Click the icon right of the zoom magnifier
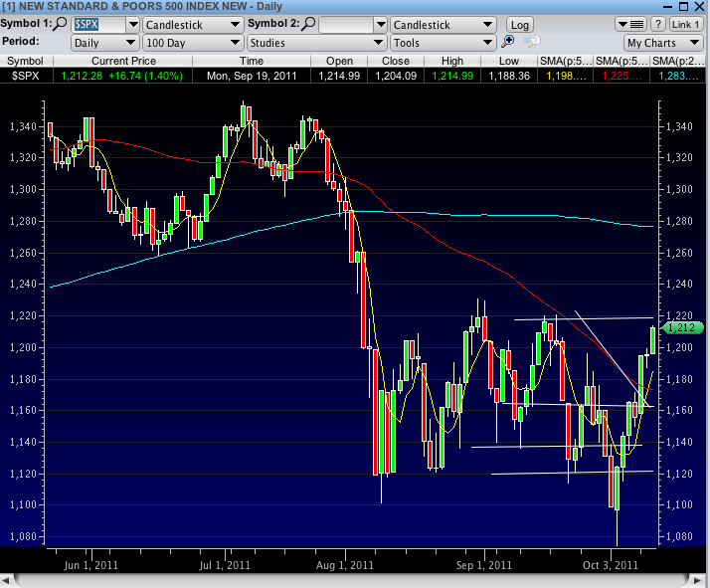 pyautogui.click(x=531, y=42)
